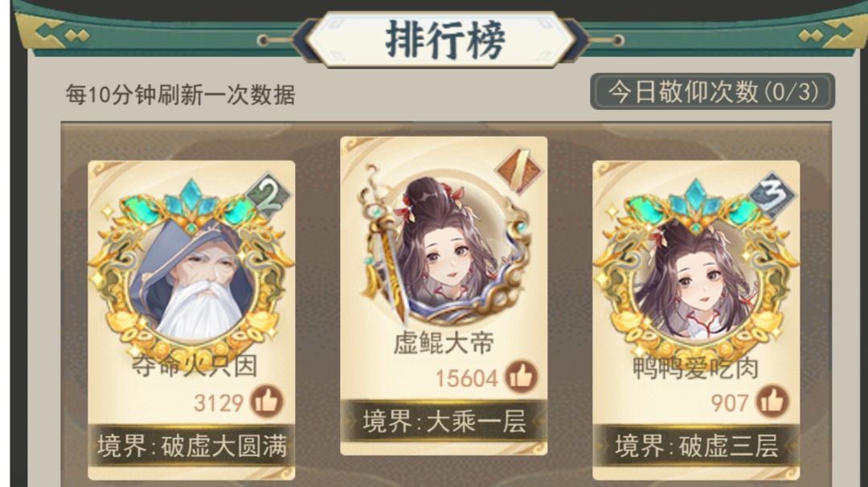Screen dimensions: 868x487
Task: Click the like count 3129
Action: [x=219, y=403]
